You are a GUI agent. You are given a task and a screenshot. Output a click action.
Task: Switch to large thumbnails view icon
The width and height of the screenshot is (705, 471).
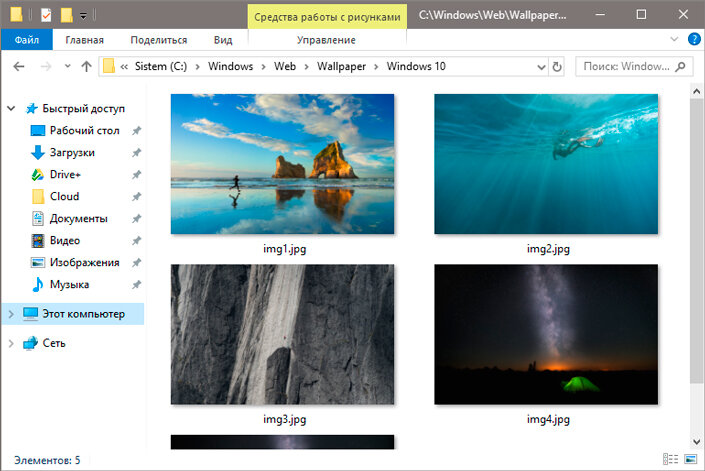tap(690, 459)
